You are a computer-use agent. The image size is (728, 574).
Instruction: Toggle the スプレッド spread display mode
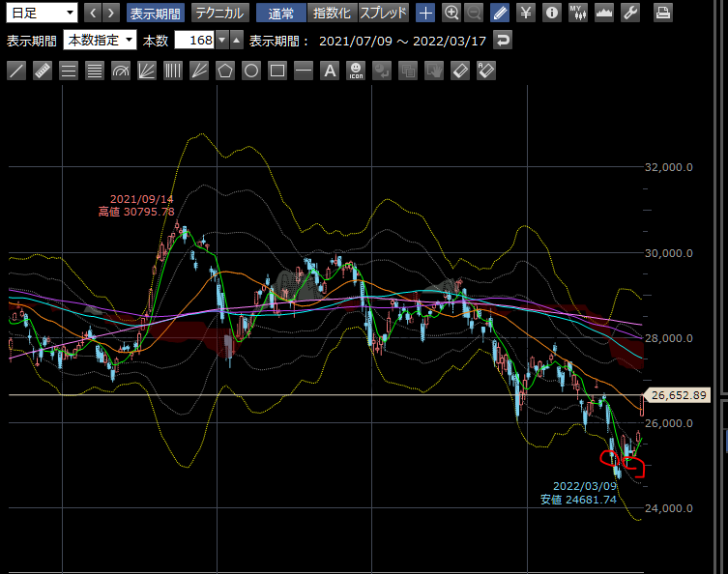click(x=384, y=13)
